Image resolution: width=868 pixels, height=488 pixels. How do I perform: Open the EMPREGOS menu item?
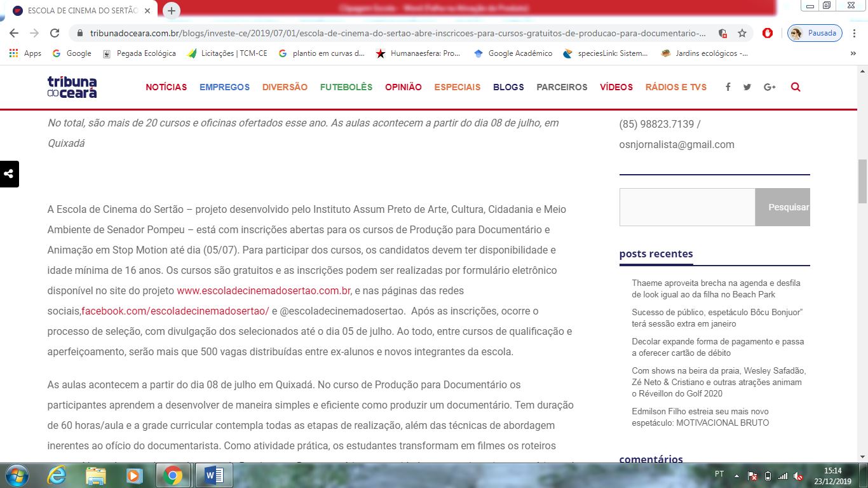(224, 87)
